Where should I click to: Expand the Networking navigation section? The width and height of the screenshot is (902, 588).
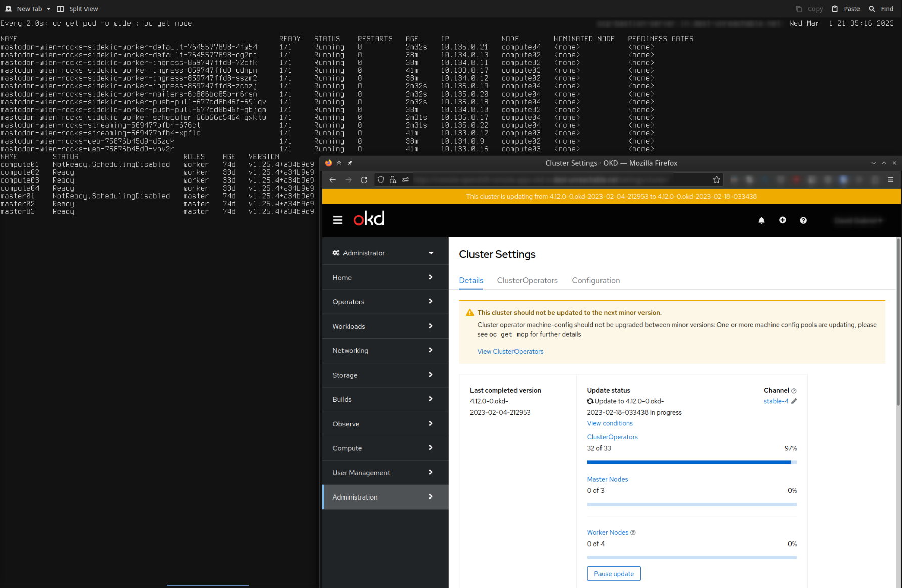click(385, 350)
